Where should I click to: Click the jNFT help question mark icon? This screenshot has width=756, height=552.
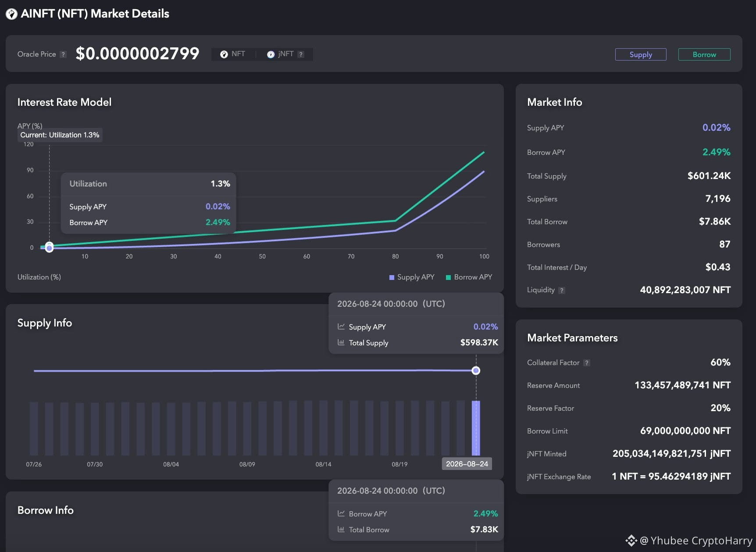click(x=301, y=54)
